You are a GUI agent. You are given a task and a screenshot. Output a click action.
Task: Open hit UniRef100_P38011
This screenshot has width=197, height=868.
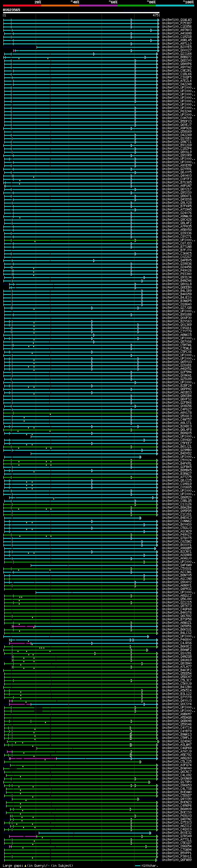click(x=177, y=857)
